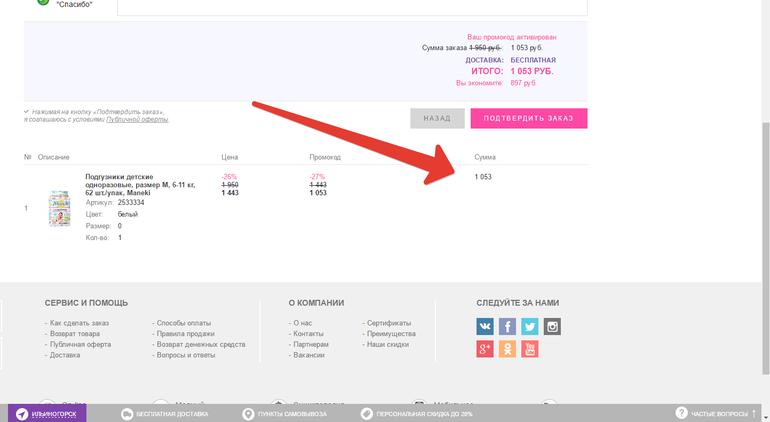Open Как сделать заказ footer link
Viewport: 770px width, 422px height.
tap(79, 323)
